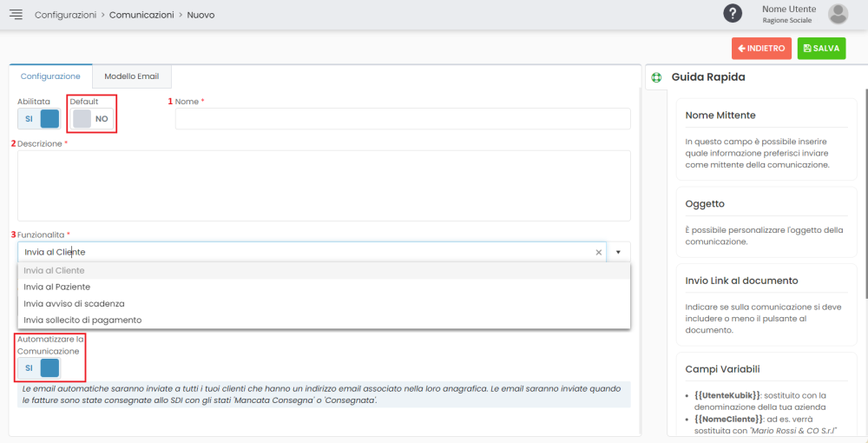868x443 pixels.
Task: Click the Guida Rapida lifebuoy icon
Action: pos(656,77)
